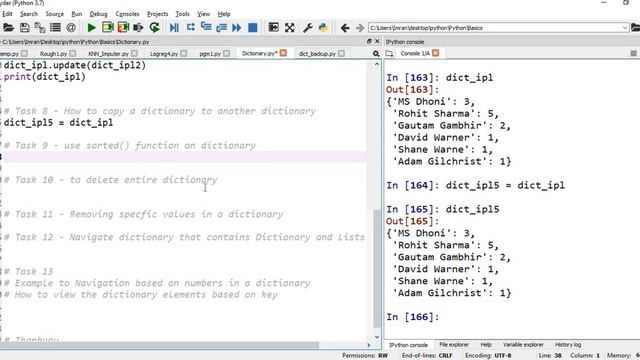Run current cell icon
This screenshot has height=360, width=640.
[108, 28]
